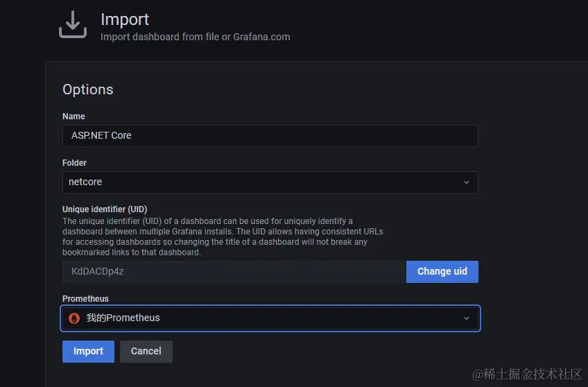
Task: Click the Options section heading
Action: 88,89
